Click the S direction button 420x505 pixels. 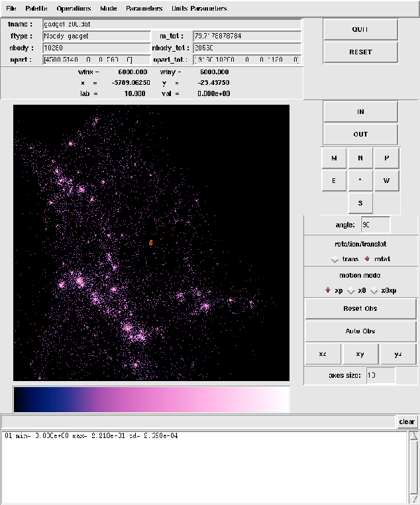coord(360,203)
